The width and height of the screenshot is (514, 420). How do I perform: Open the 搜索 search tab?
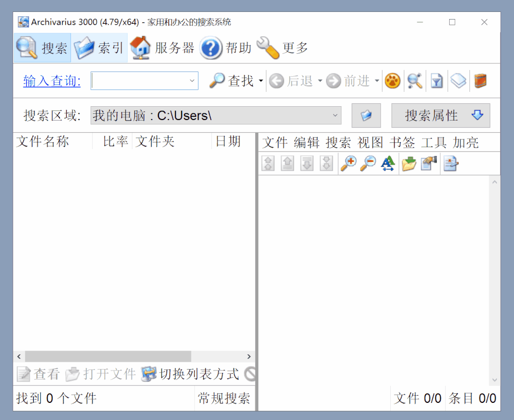42,48
